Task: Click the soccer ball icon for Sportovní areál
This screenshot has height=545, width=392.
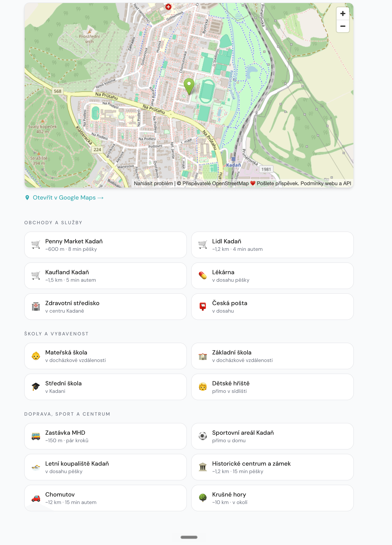Action: point(203,436)
